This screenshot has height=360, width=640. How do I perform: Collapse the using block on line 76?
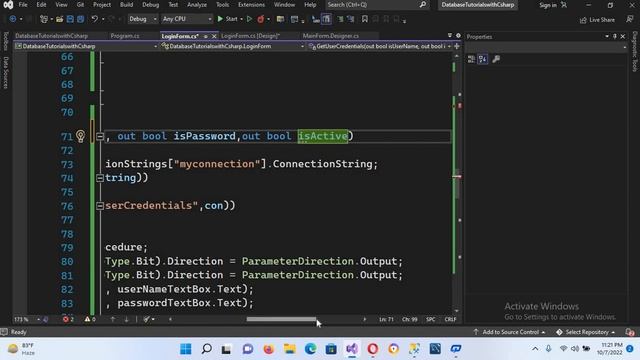pyautogui.click(x=100, y=206)
